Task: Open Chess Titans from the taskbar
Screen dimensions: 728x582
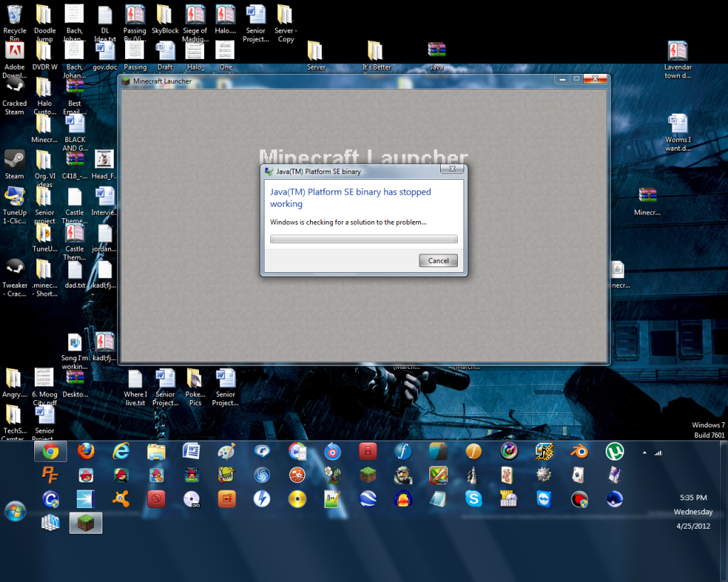Action: [473, 475]
